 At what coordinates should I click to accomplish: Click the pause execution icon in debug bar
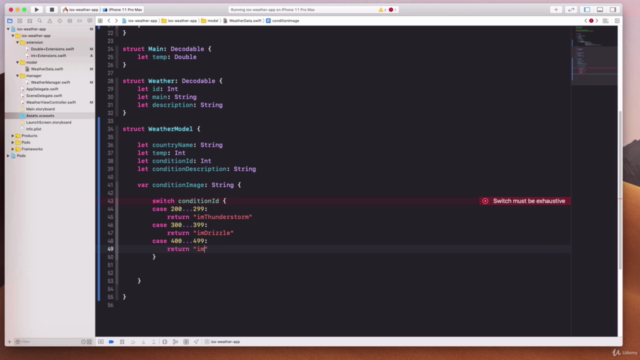(x=122, y=342)
